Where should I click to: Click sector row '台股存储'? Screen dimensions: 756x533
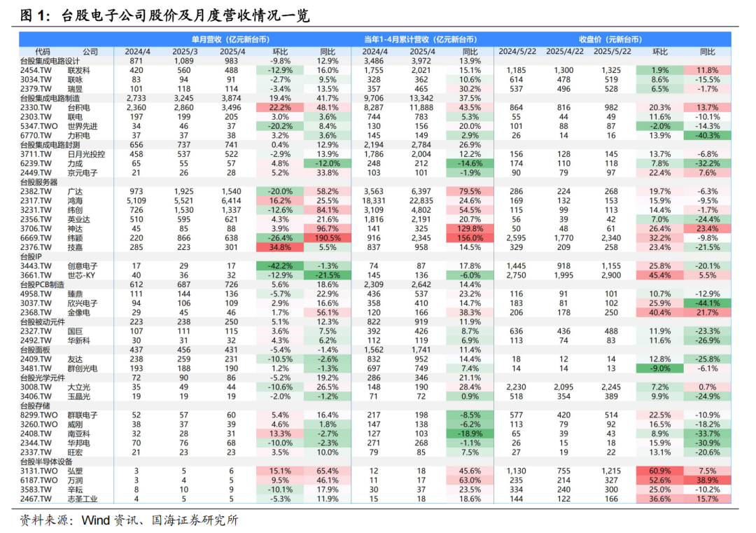point(375,406)
